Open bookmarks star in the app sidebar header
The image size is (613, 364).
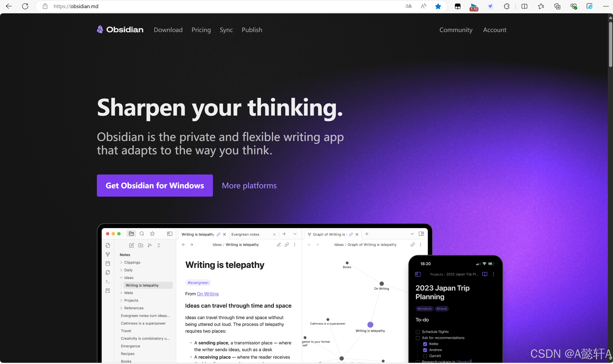click(152, 234)
